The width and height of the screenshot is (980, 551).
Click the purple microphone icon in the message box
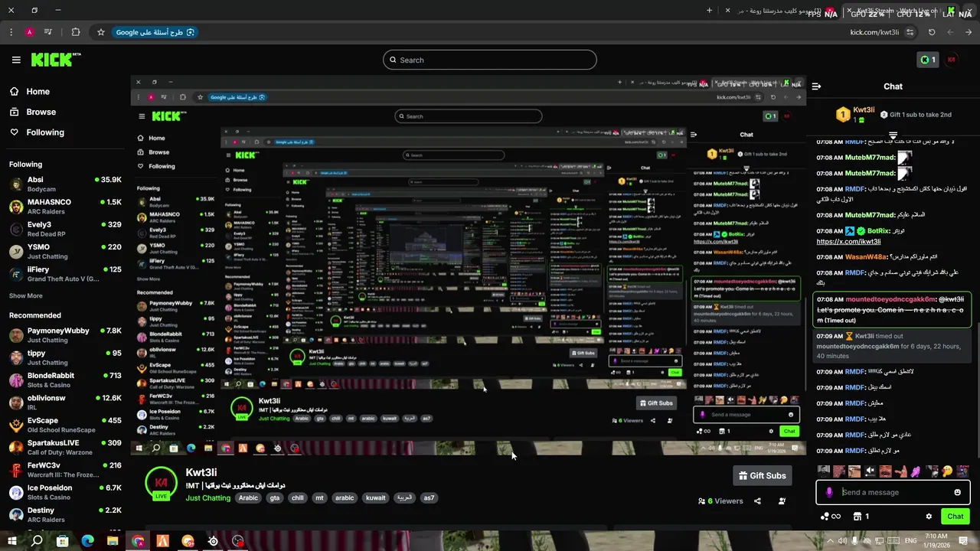pos(829,492)
